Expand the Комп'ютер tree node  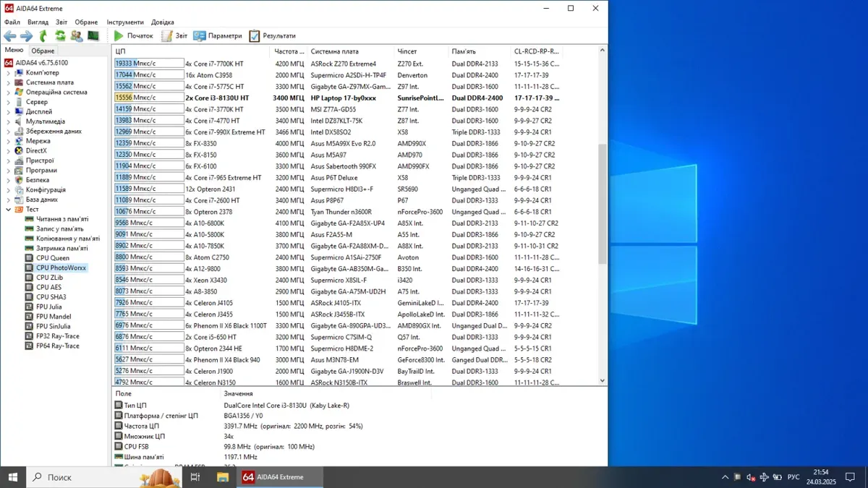[9, 73]
